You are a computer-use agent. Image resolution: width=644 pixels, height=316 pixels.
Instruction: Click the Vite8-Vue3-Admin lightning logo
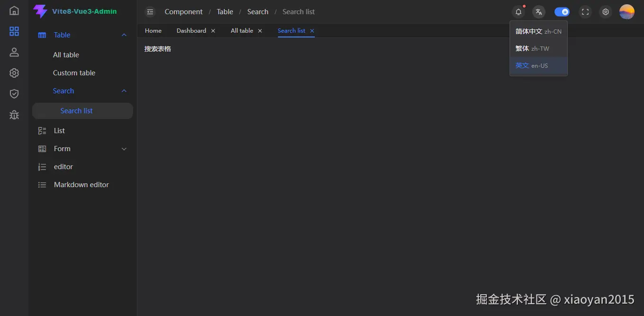tap(40, 11)
